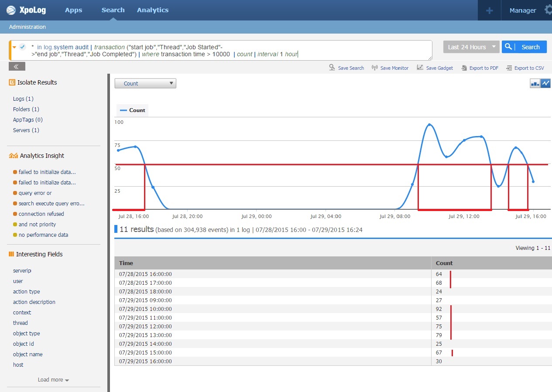Expand Load more interesting fields
This screenshot has height=392, width=552.
pyautogui.click(x=53, y=380)
